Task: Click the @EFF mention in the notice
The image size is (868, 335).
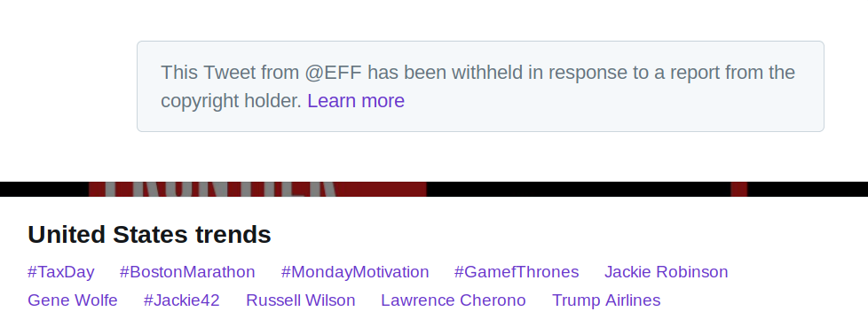Action: [x=333, y=73]
